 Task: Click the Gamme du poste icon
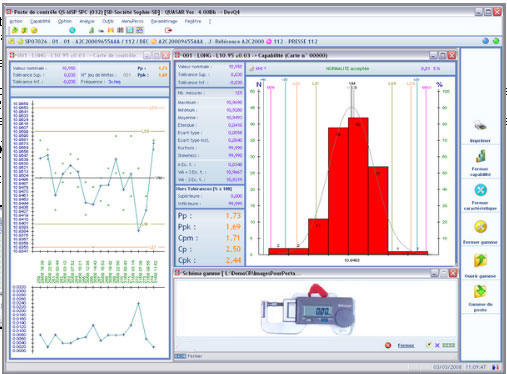click(x=480, y=291)
